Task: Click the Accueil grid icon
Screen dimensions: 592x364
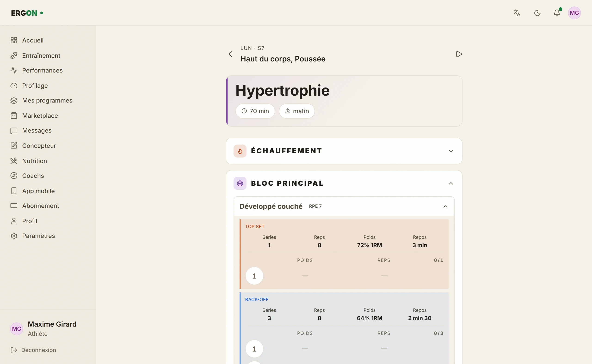Action: pyautogui.click(x=14, y=40)
